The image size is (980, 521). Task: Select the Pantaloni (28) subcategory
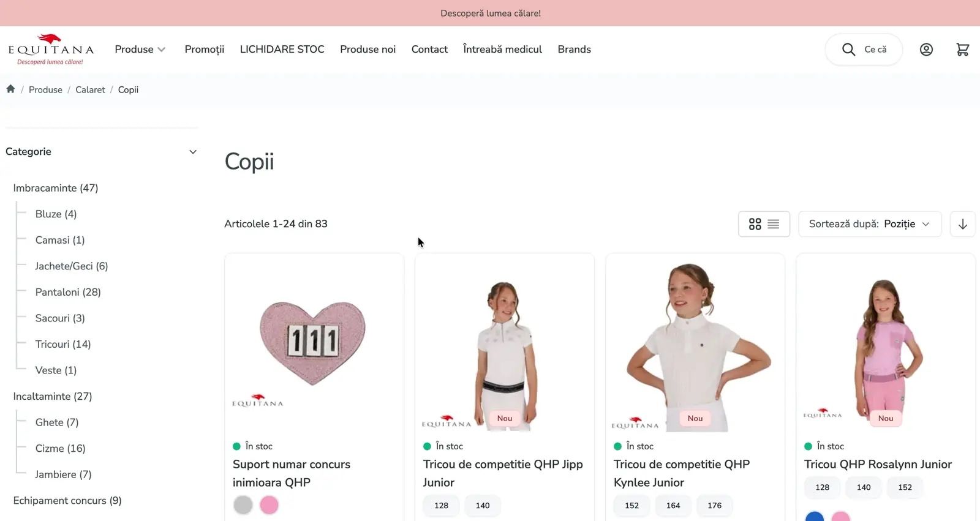(x=68, y=292)
